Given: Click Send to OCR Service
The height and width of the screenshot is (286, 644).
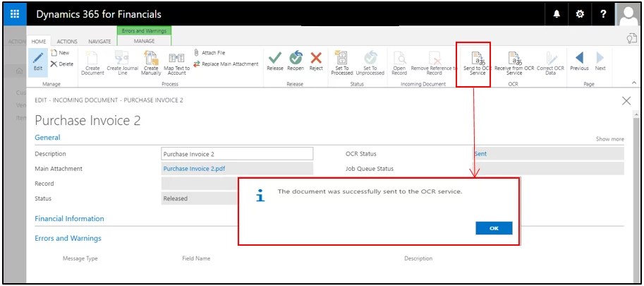Looking at the screenshot, I should 478,64.
